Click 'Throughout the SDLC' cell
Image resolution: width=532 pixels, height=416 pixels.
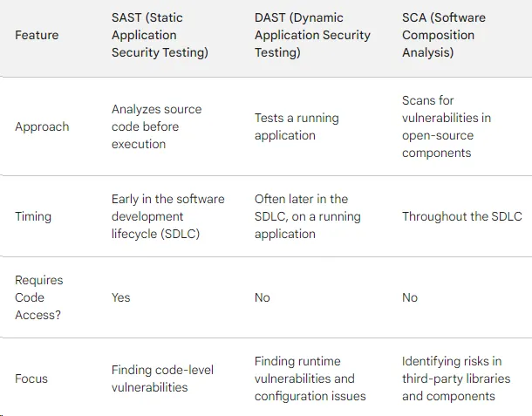[x=461, y=216]
